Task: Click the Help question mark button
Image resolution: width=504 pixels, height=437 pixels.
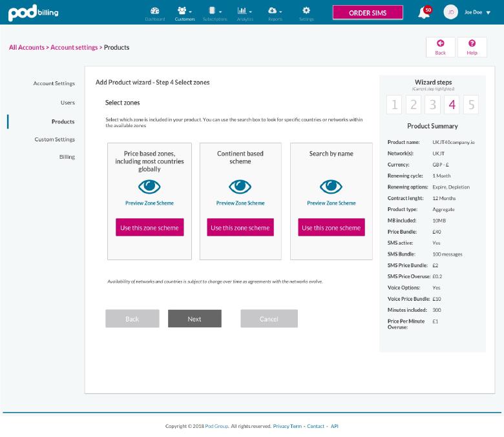Action: pos(472,47)
